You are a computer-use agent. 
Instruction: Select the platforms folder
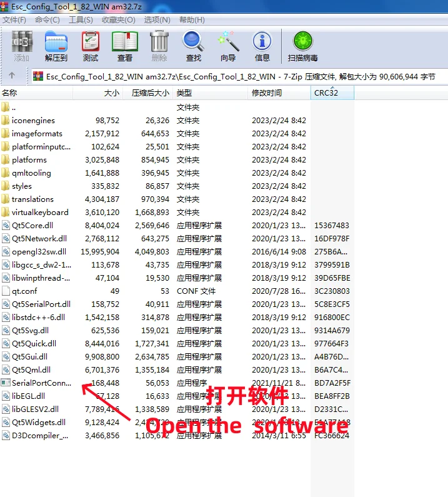pos(29,159)
